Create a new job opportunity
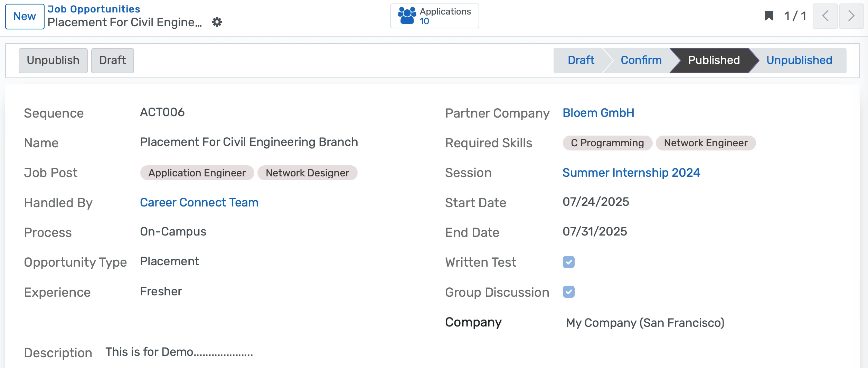This screenshot has height=368, width=868. pos(24,16)
